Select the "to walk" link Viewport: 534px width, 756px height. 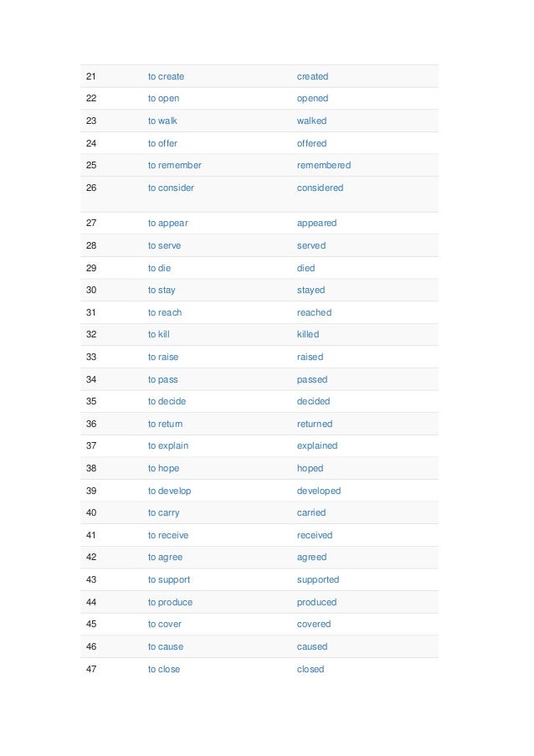point(162,121)
